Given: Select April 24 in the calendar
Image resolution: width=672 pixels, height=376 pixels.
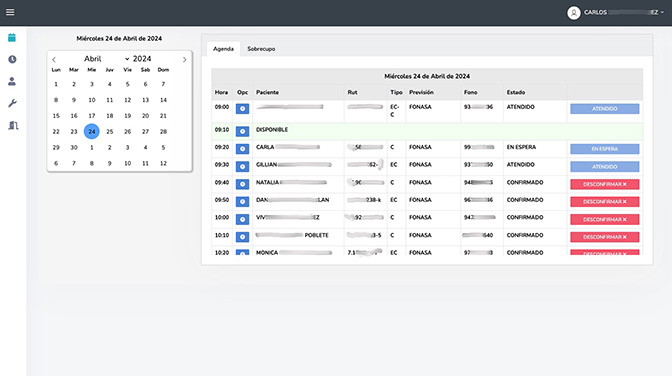Looking at the screenshot, I should coord(92,132).
